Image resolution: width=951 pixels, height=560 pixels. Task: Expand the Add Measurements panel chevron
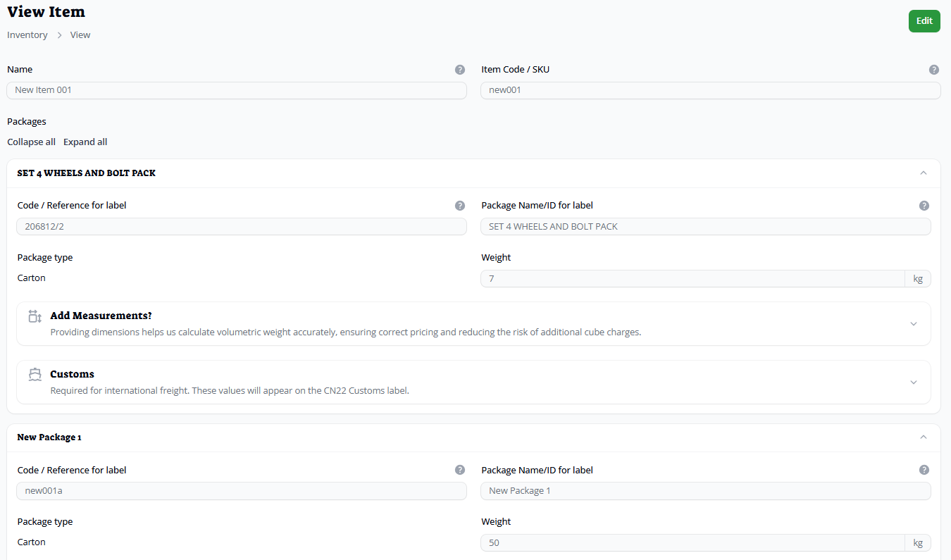click(914, 324)
